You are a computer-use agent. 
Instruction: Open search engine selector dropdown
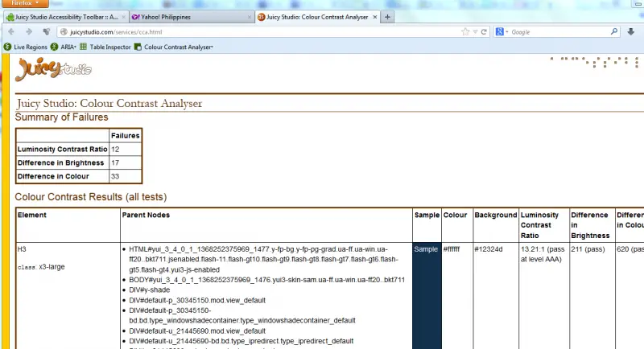[x=502, y=31]
